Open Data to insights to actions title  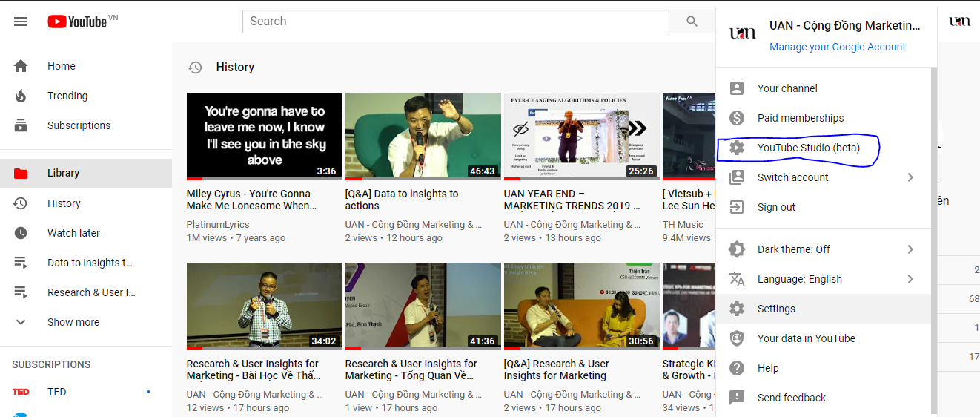coord(402,200)
